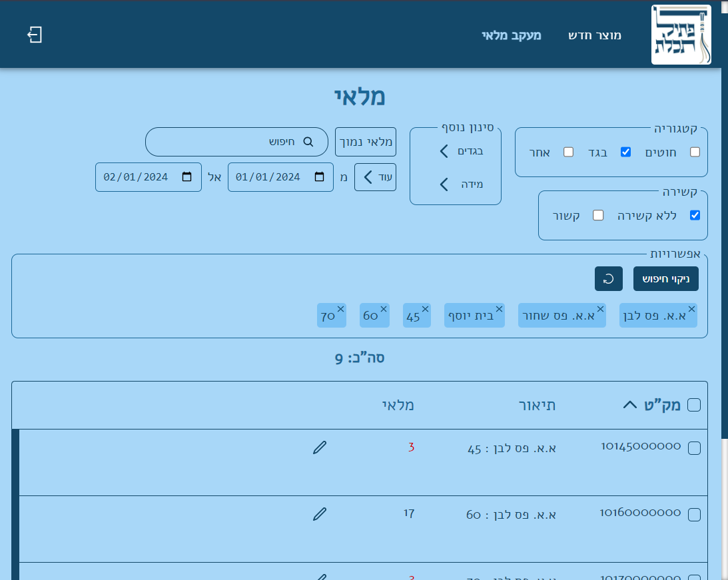Image resolution: width=728 pixels, height=580 pixels.
Task: Uncheck the בגד category checkbox
Action: tap(625, 152)
